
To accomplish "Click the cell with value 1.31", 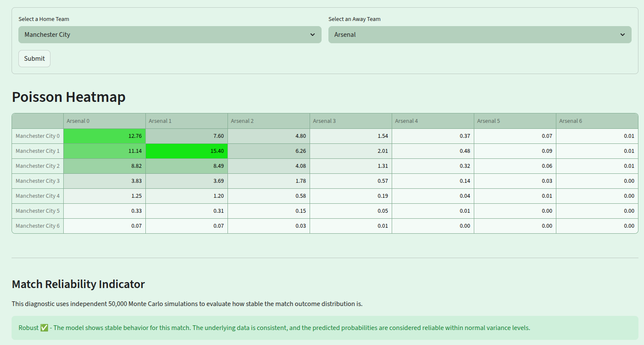I will pyautogui.click(x=351, y=166).
